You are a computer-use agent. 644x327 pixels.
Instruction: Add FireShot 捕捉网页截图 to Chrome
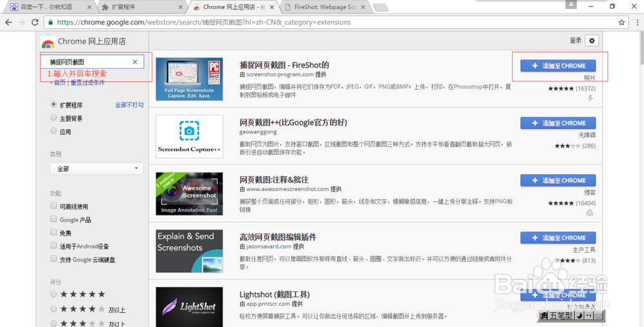tap(558, 66)
